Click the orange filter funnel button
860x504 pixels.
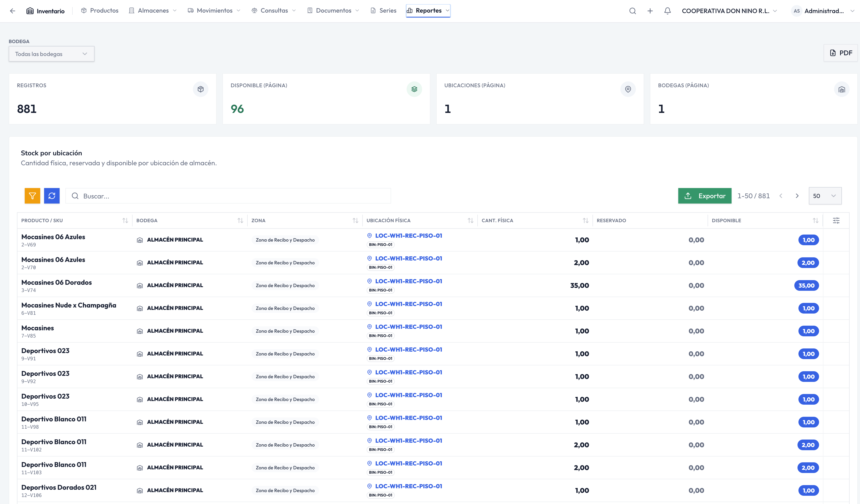coord(32,196)
